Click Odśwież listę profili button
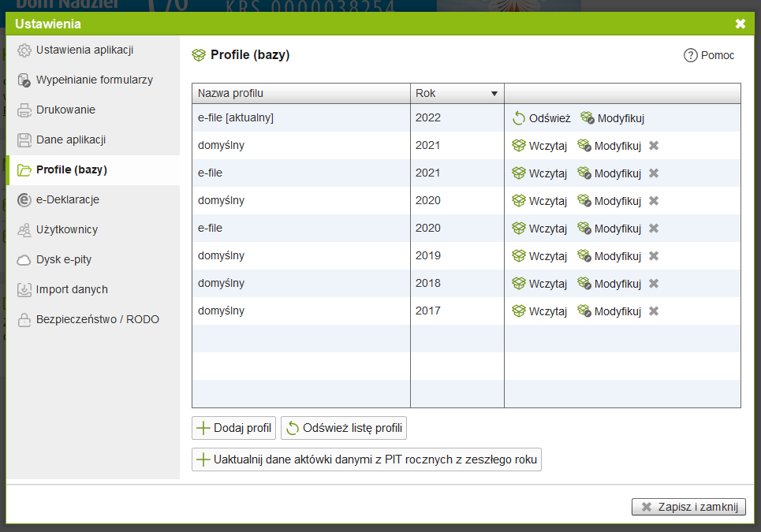 click(x=344, y=429)
